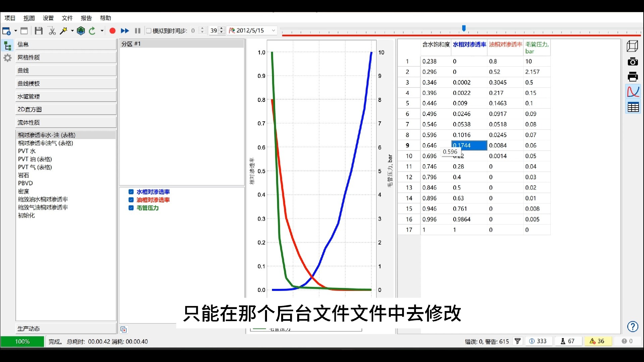The image size is (644, 362).
Task: Select PVT 油 (表格) item
Action: coord(35,159)
